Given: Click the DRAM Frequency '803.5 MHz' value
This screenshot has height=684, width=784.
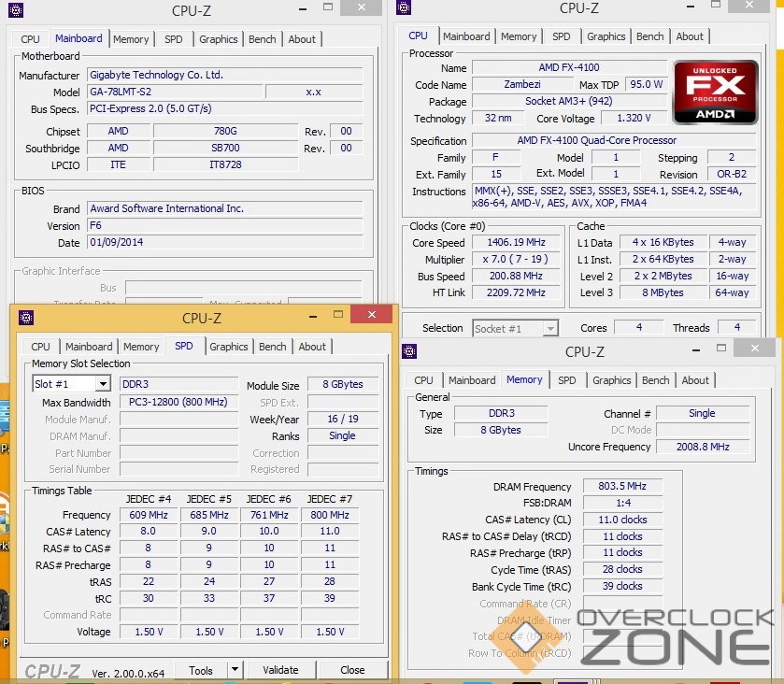Looking at the screenshot, I should pyautogui.click(x=622, y=486).
